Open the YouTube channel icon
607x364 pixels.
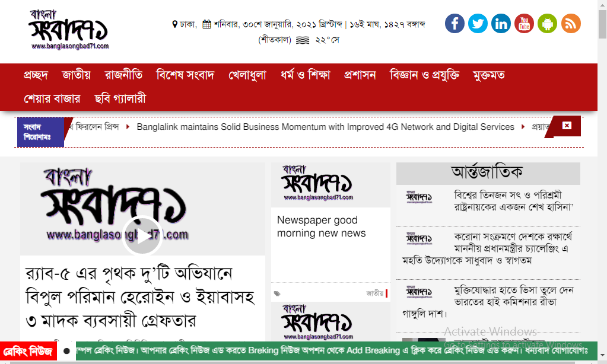point(524,23)
